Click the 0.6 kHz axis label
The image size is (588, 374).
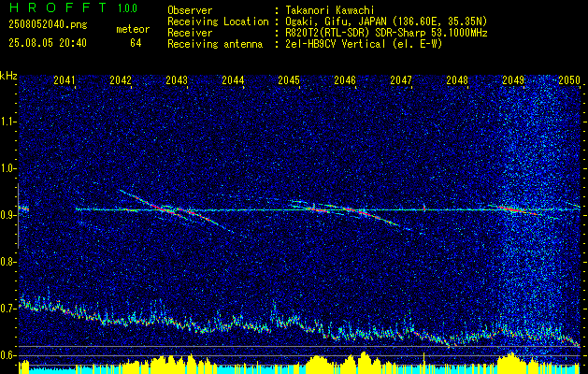click(7, 355)
